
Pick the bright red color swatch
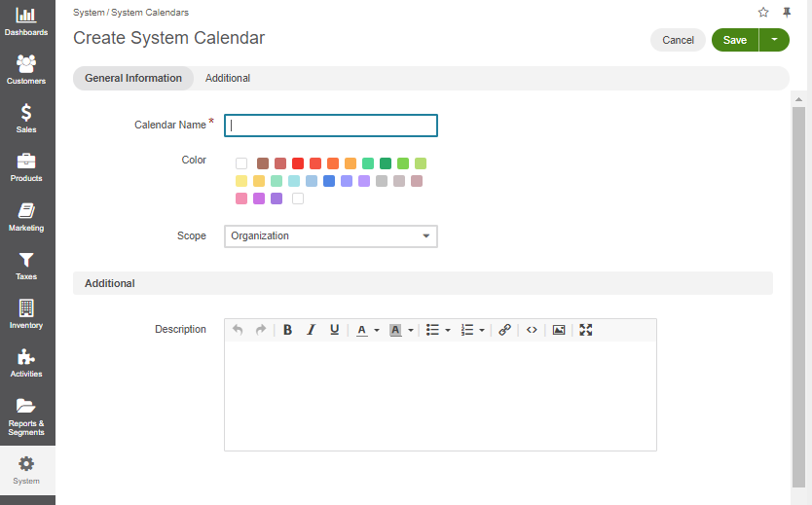tap(298, 163)
